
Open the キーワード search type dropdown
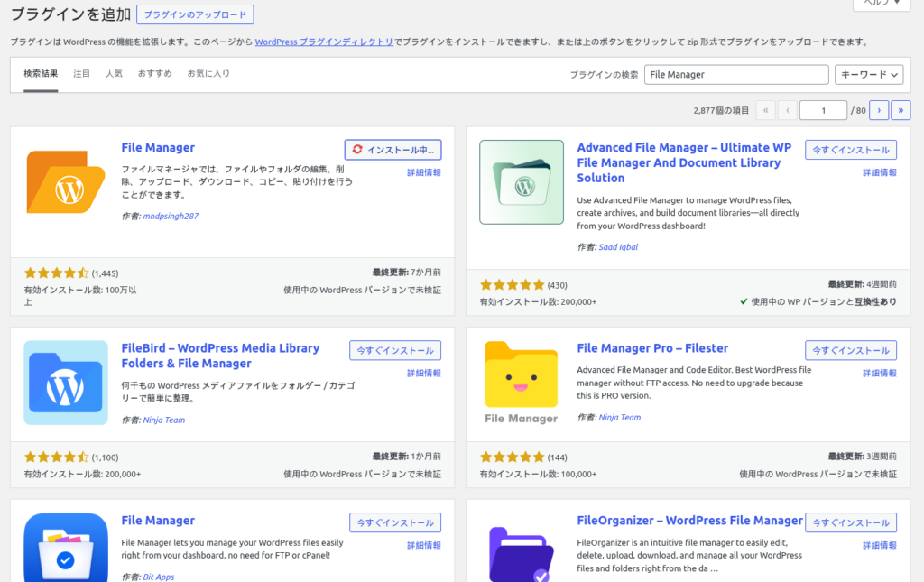tap(869, 75)
